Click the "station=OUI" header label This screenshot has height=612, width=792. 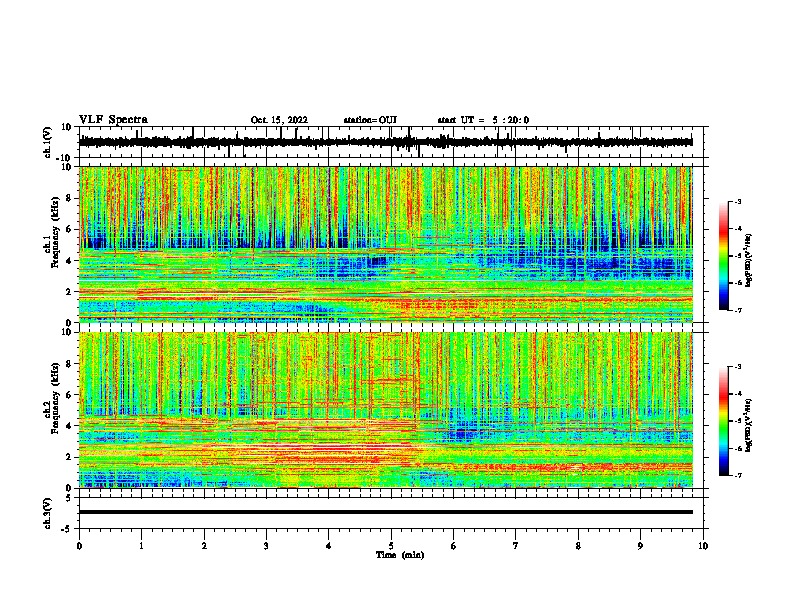(x=370, y=120)
